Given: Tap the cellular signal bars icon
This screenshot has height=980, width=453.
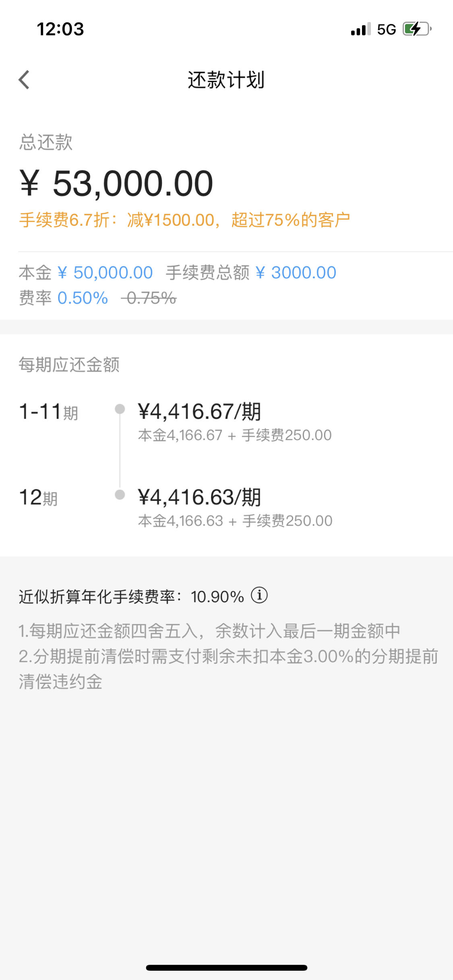Looking at the screenshot, I should click(361, 29).
